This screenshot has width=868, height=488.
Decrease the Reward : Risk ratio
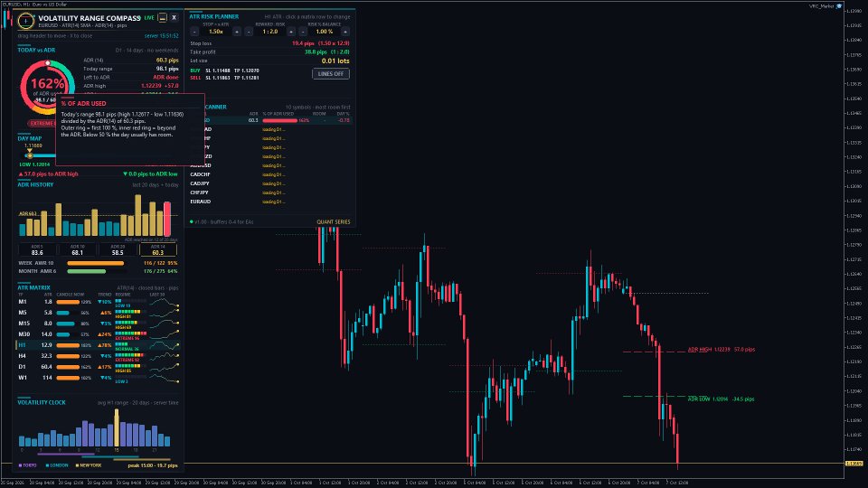pyautogui.click(x=249, y=32)
